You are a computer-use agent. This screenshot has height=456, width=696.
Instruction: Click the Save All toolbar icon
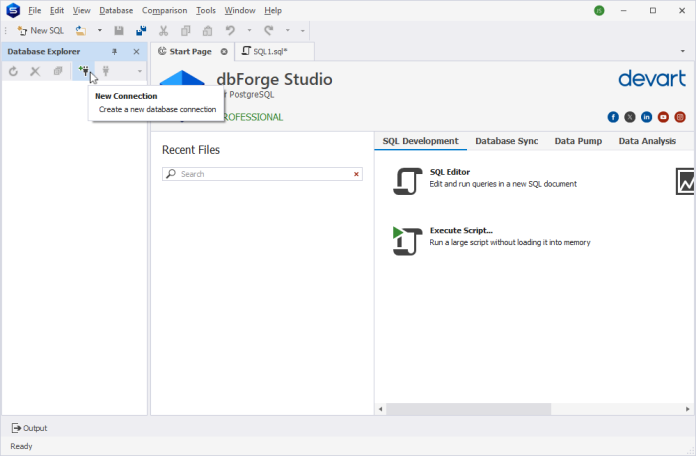[x=141, y=31]
